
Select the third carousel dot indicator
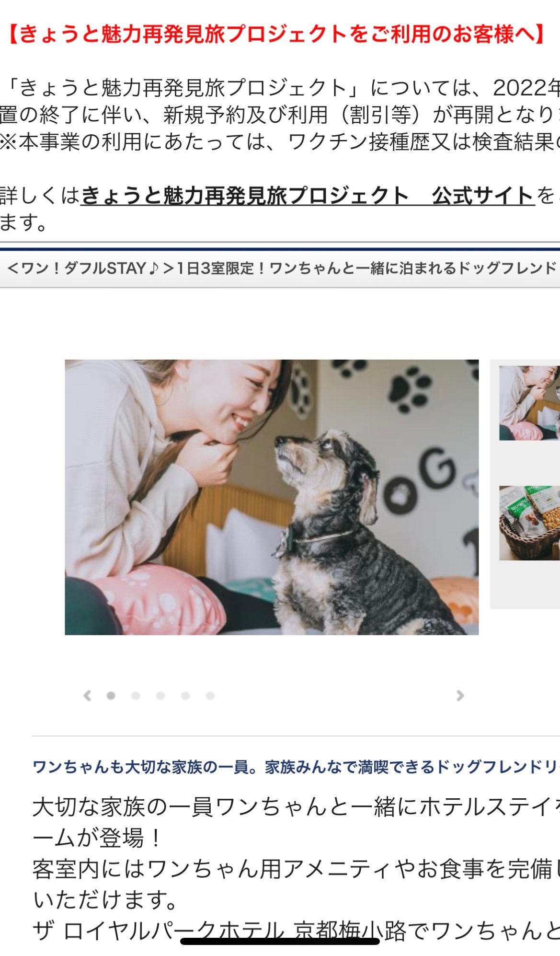tap(160, 696)
